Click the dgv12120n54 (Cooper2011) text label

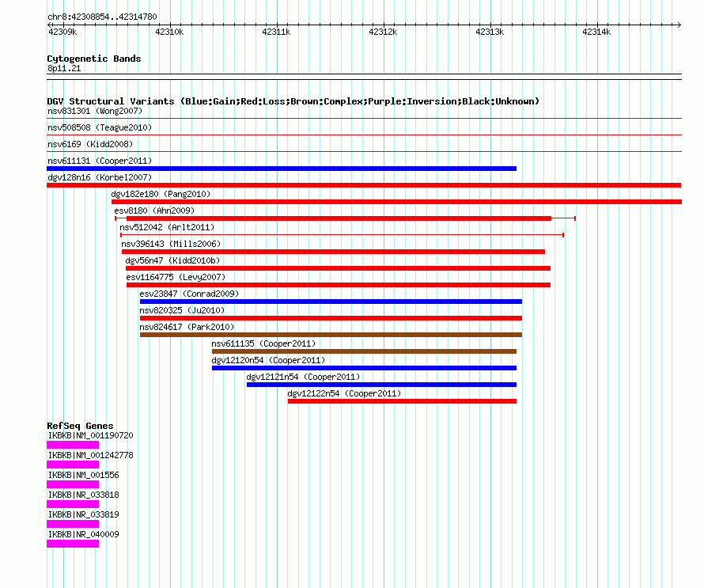point(268,360)
